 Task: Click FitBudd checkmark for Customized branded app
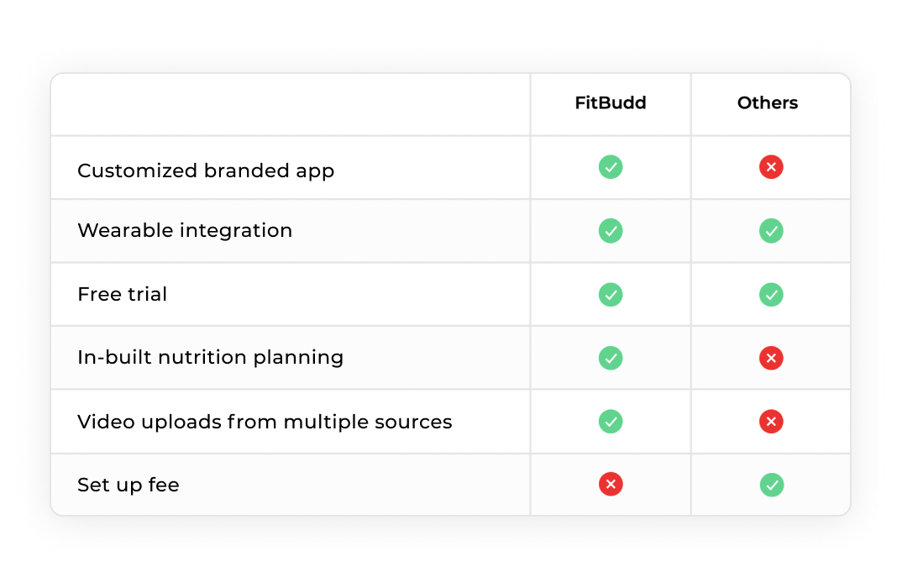tap(611, 167)
